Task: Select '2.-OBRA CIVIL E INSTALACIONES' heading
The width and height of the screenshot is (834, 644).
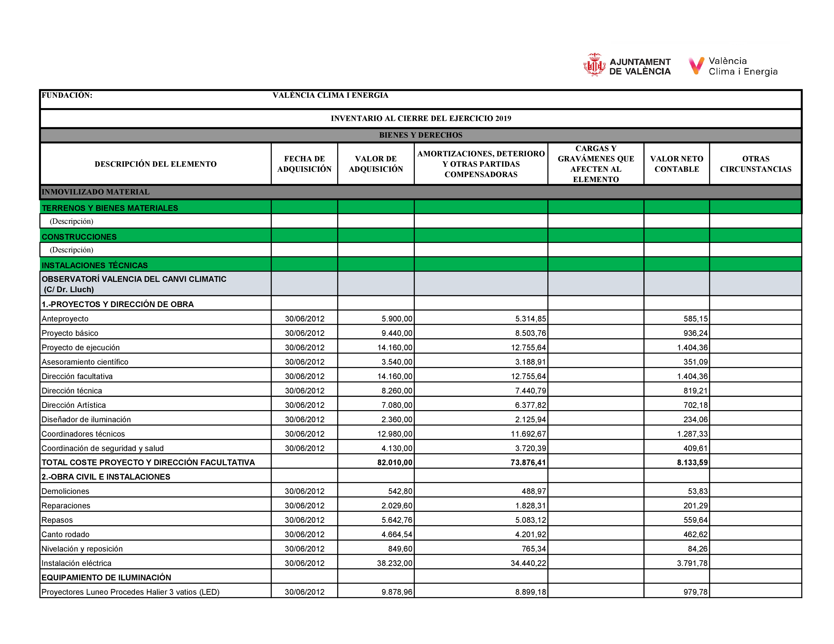Action: click(x=106, y=477)
